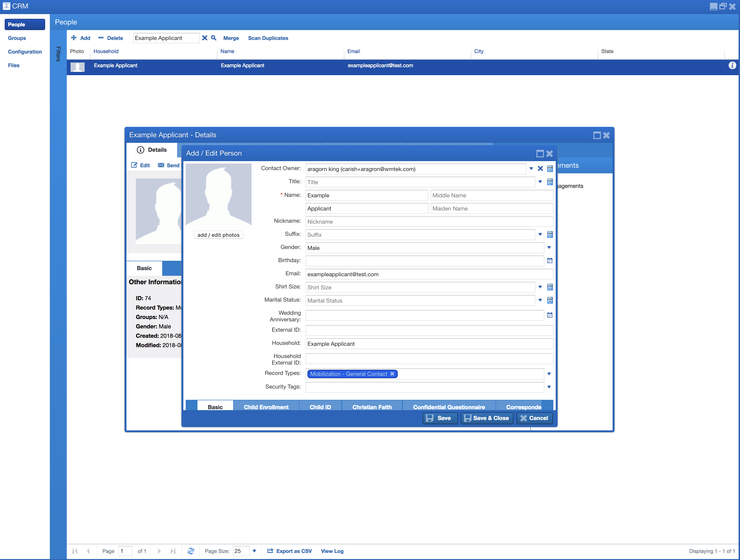740x560 pixels.
Task: Click the Save & Close button
Action: (x=487, y=418)
